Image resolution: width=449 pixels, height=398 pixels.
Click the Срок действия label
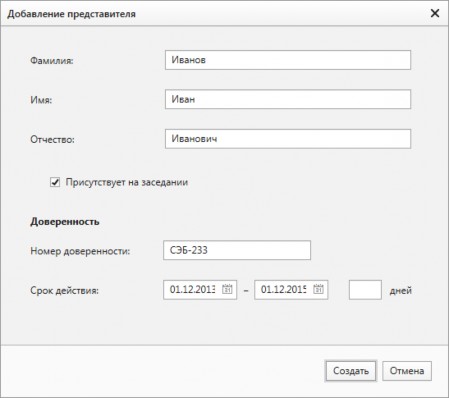pos(64,290)
